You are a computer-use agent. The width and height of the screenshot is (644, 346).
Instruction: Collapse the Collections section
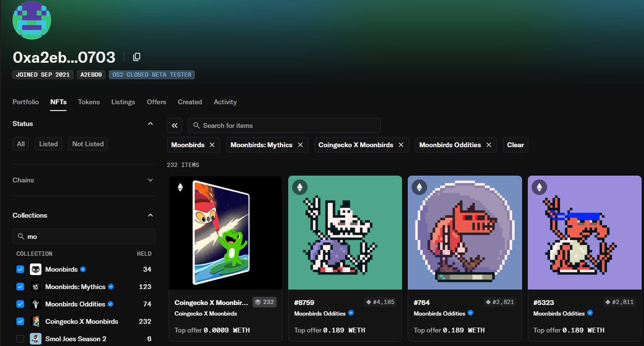coord(150,215)
